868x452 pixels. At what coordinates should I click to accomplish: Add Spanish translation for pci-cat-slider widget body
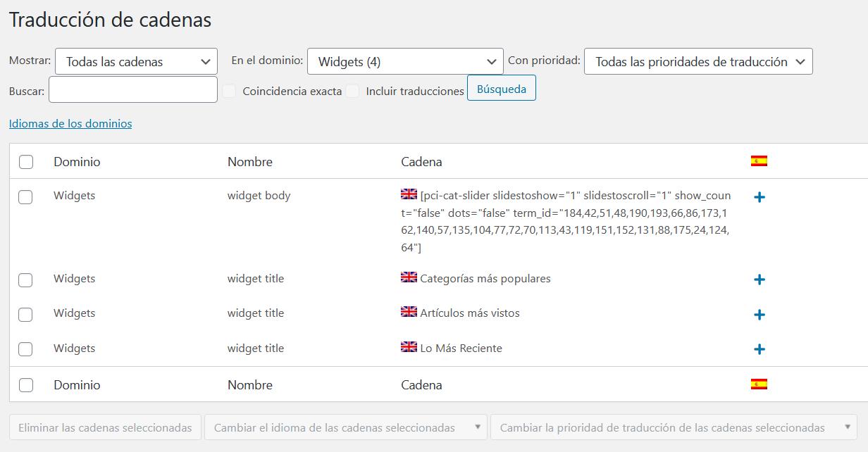759,197
